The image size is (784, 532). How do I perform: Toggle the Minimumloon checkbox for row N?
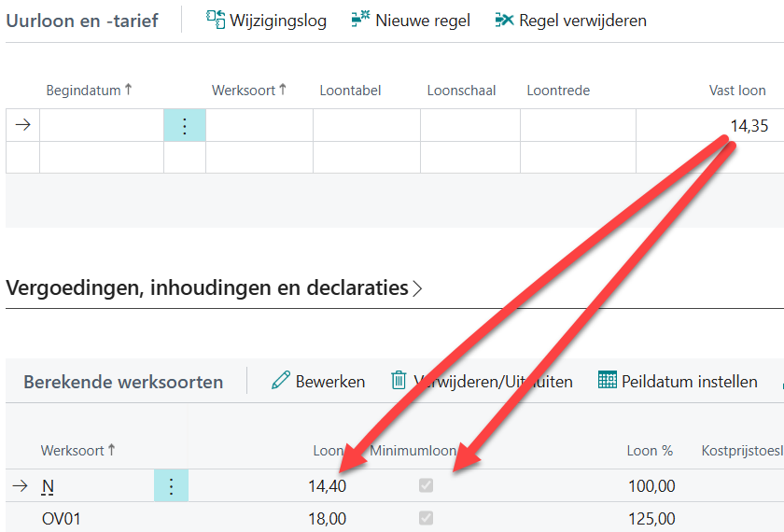pyautogui.click(x=427, y=486)
